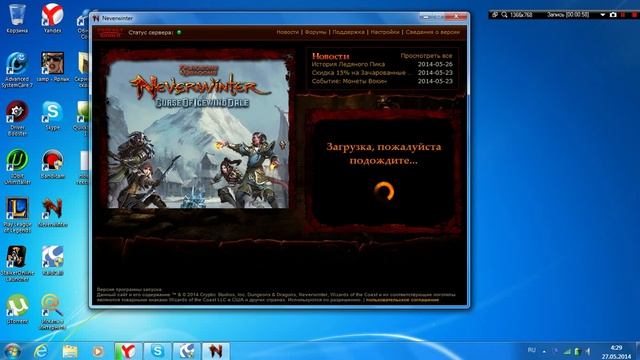This screenshot has height=360, width=640.
Task: Click the 1366x768 resolution text in recorder bar
Action: tap(521, 15)
